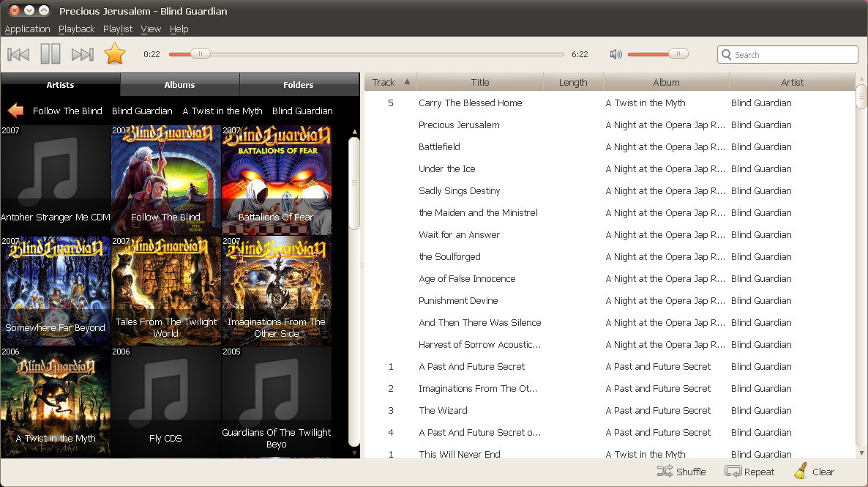868x487 pixels.
Task: Focus the Search field
Action: 787,54
